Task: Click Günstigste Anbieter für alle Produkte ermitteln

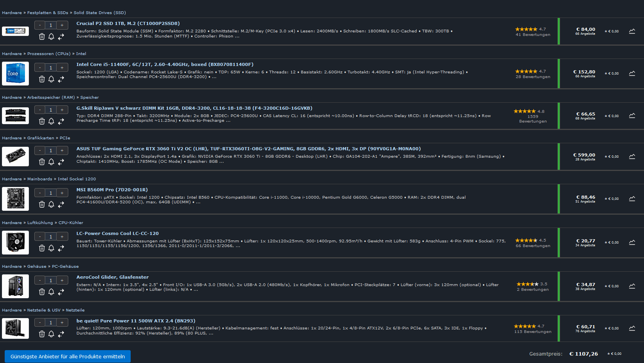Action: [67, 356]
